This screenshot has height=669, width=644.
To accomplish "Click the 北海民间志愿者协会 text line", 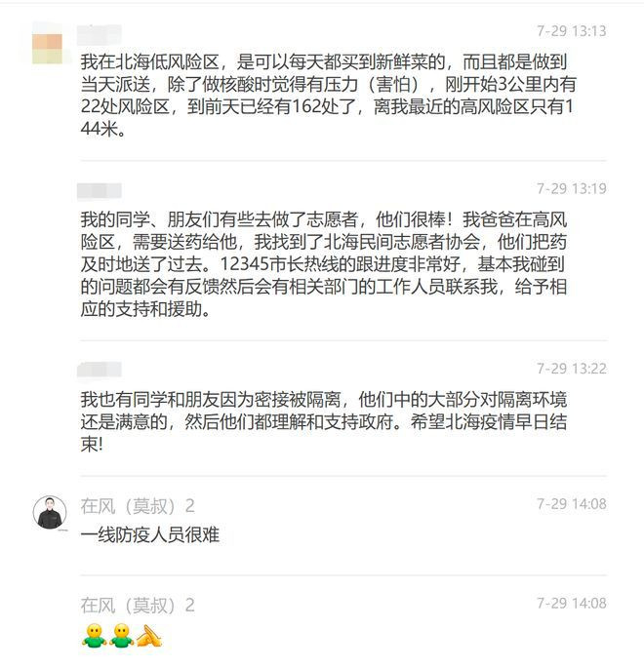I will (324, 242).
